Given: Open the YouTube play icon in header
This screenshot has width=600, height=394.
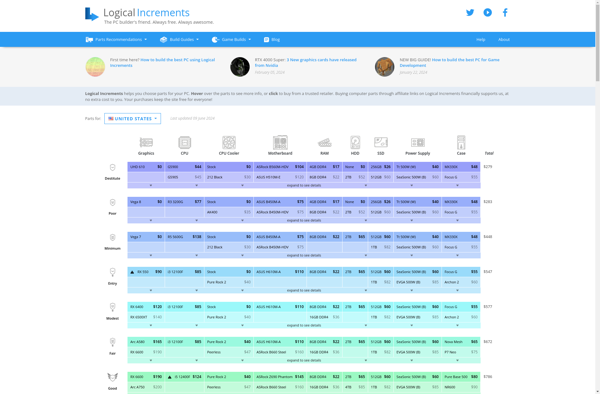Looking at the screenshot, I should (x=488, y=13).
